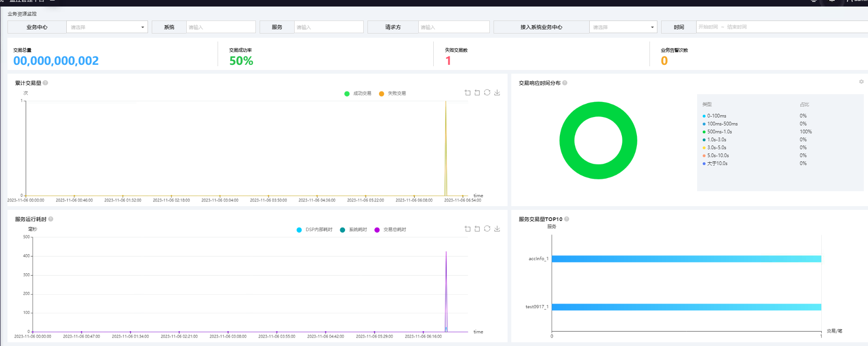Restore the service runtime chart view
This screenshot has width=868, height=346.
[x=487, y=228]
